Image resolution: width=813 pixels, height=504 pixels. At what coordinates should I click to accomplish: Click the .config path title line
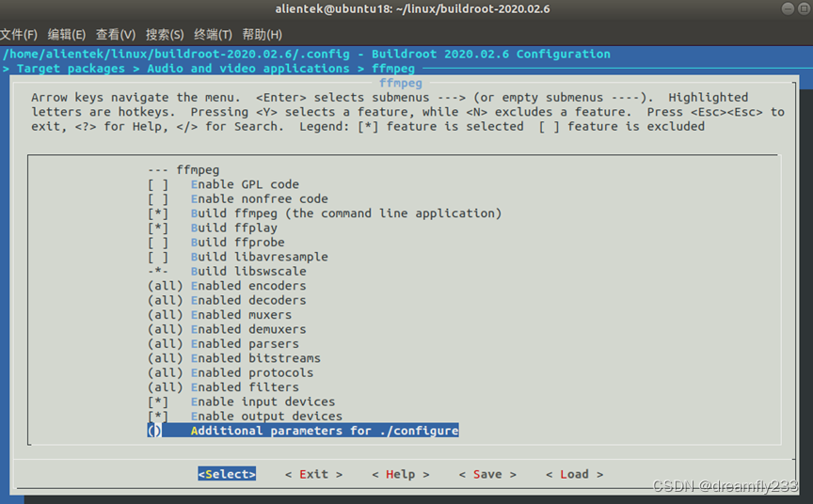click(307, 54)
